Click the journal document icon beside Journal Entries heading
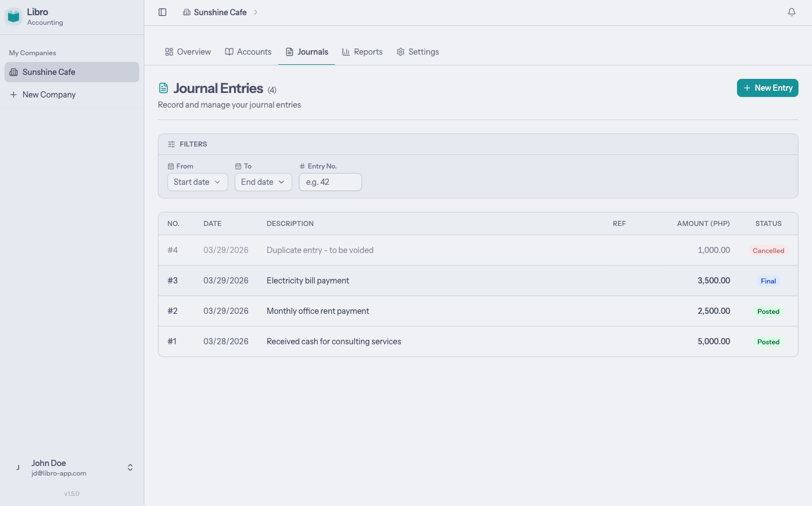 pos(163,87)
